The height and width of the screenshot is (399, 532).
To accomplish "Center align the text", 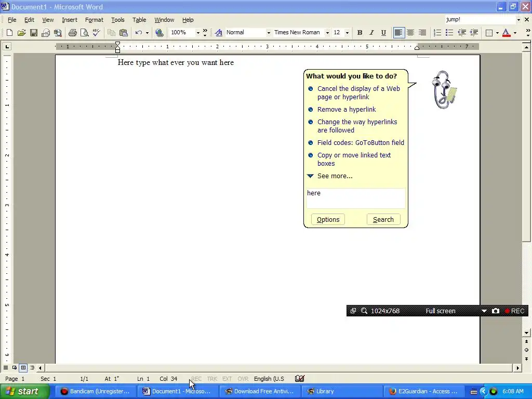I will [x=410, y=33].
